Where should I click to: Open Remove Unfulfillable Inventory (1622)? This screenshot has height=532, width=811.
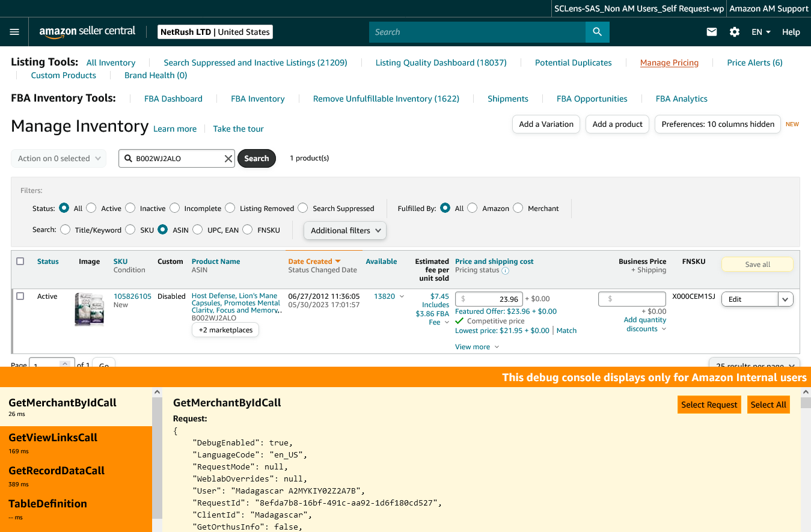386,99
